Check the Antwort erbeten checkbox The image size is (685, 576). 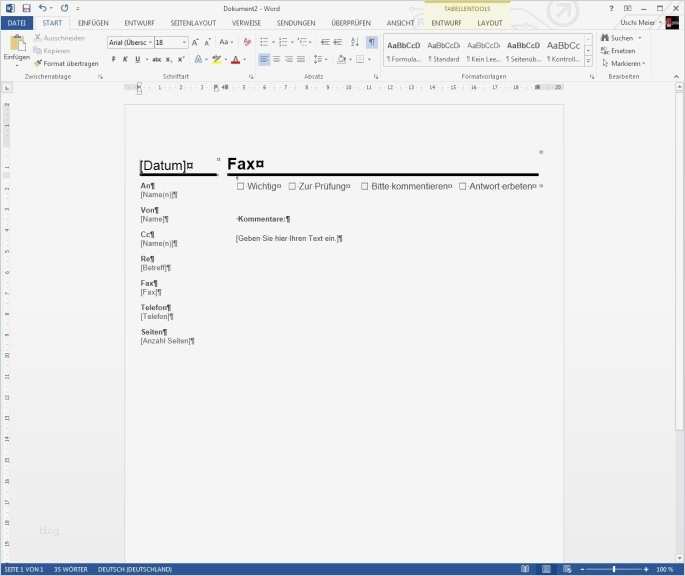click(462, 187)
